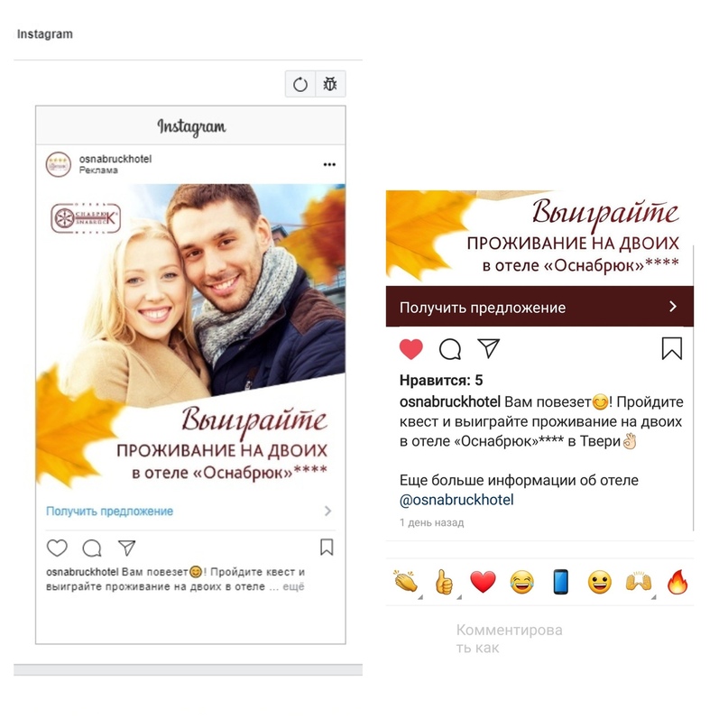Click comment icon beside the red heart
The height and width of the screenshot is (728, 728).
(450, 349)
